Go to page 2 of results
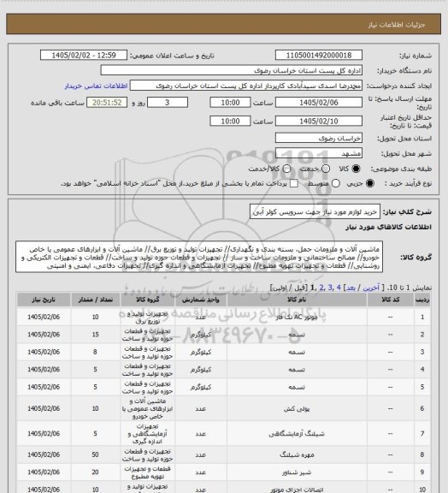 click(x=321, y=288)
